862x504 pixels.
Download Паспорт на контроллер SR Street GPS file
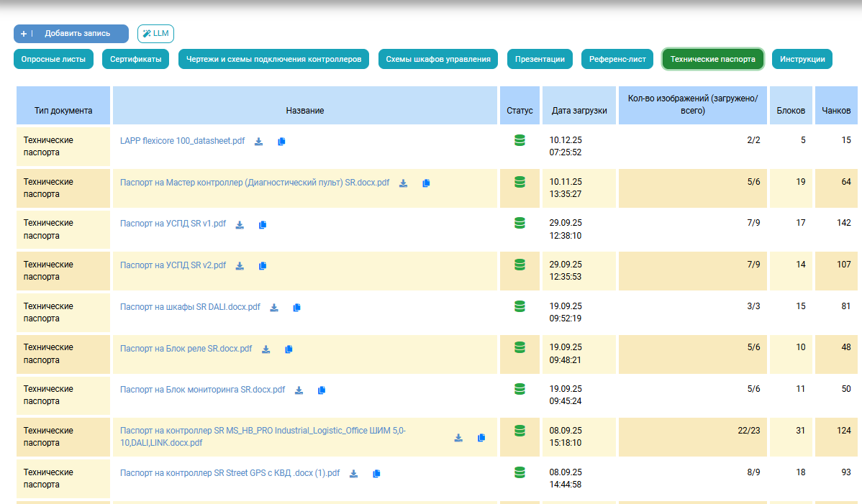point(353,474)
